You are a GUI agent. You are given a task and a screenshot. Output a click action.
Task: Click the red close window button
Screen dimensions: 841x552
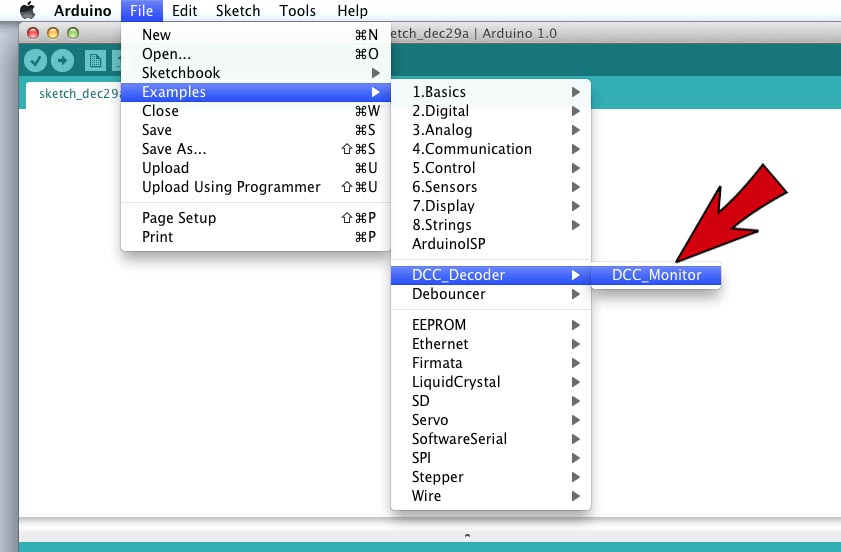pyautogui.click(x=33, y=33)
